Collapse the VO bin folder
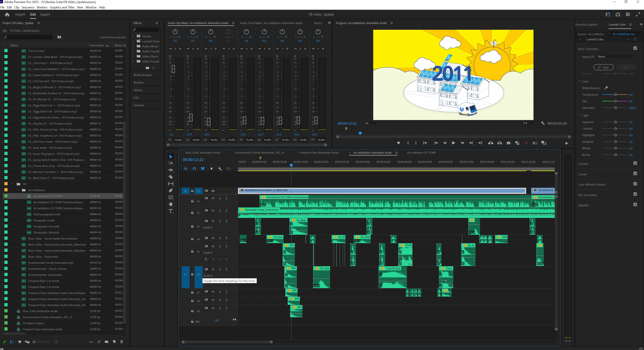The image size is (644, 350). point(12,184)
